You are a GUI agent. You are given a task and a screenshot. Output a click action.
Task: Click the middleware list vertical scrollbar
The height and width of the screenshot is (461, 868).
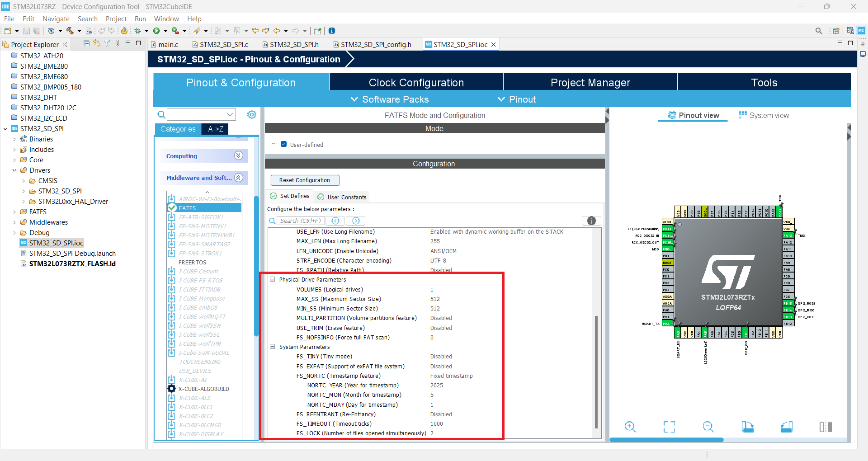(256, 266)
